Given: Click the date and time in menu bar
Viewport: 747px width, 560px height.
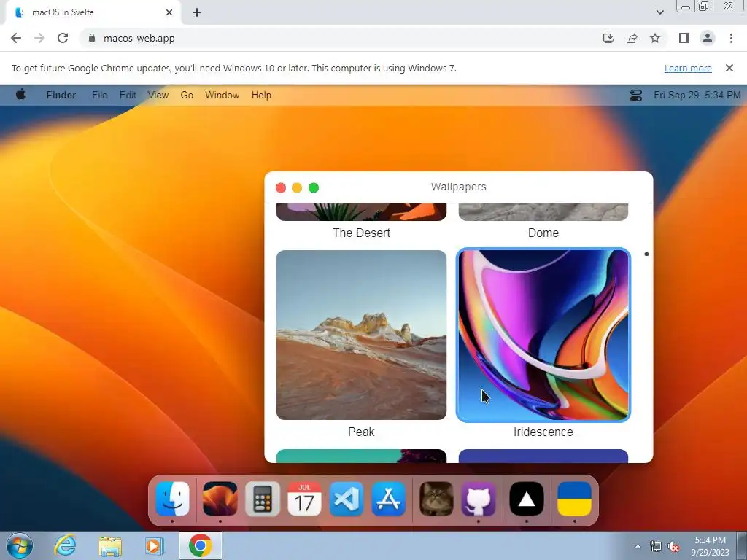Looking at the screenshot, I should [697, 95].
